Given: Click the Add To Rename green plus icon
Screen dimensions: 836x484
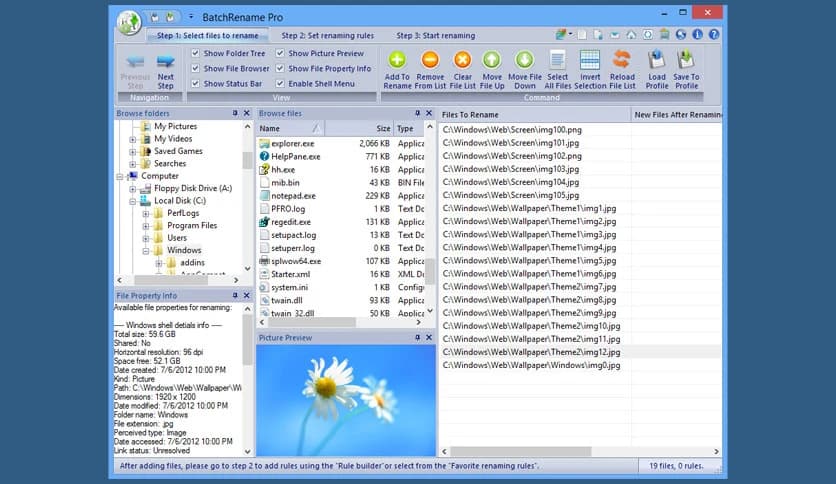Looking at the screenshot, I should (x=397, y=60).
